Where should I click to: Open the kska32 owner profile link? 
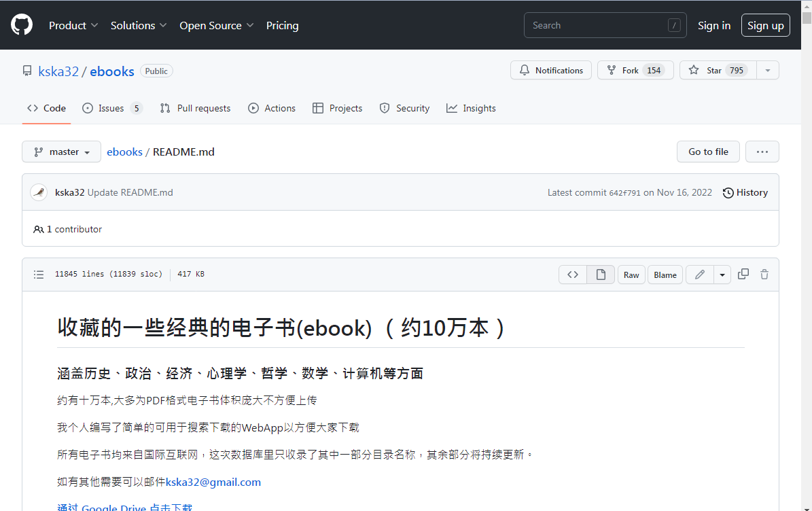point(58,71)
